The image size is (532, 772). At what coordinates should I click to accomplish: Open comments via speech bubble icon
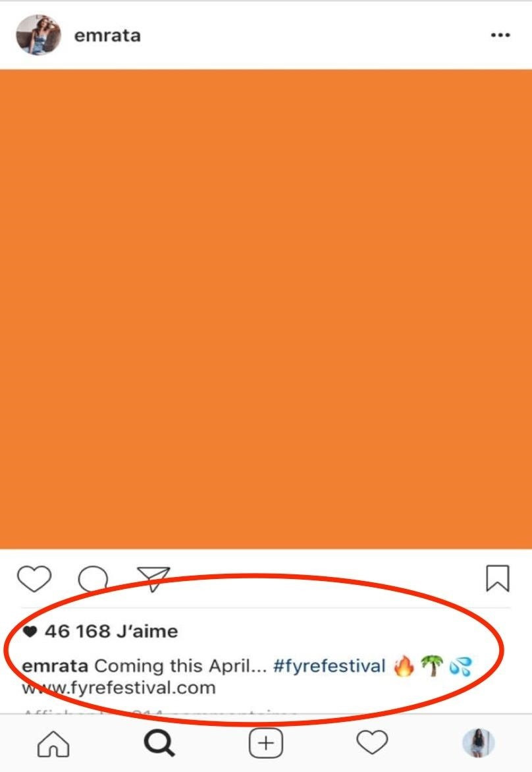(x=93, y=578)
